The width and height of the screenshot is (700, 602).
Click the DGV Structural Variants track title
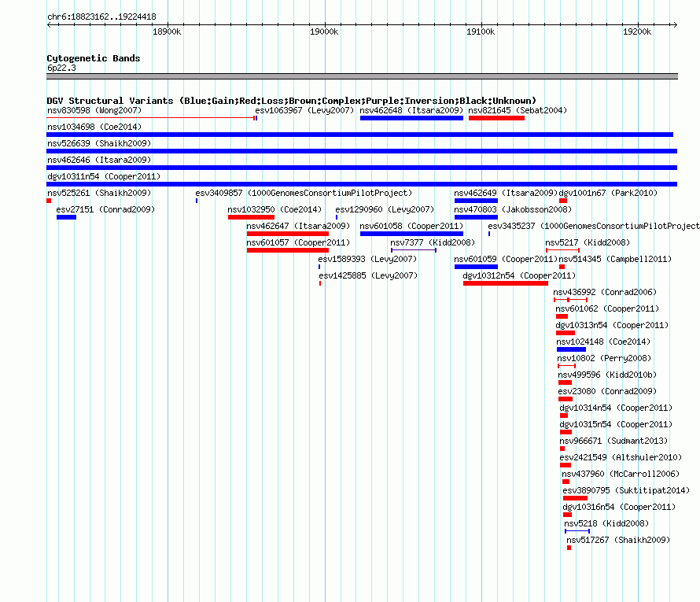(291, 101)
